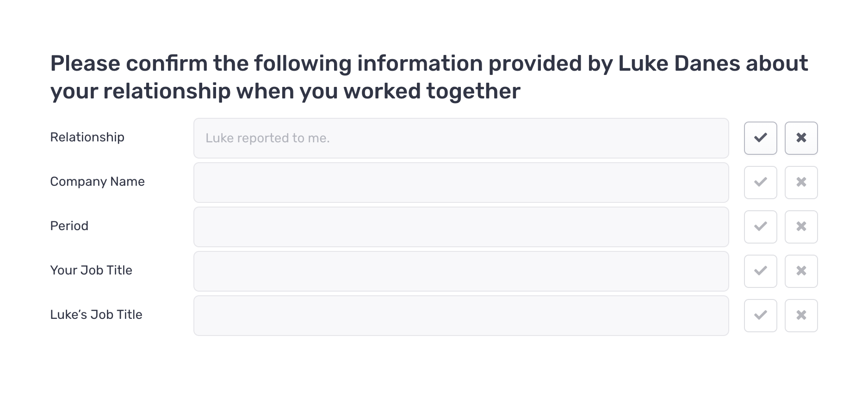Reject the Period with the X icon
Image resolution: width=868 pixels, height=415 pixels.
click(x=801, y=226)
